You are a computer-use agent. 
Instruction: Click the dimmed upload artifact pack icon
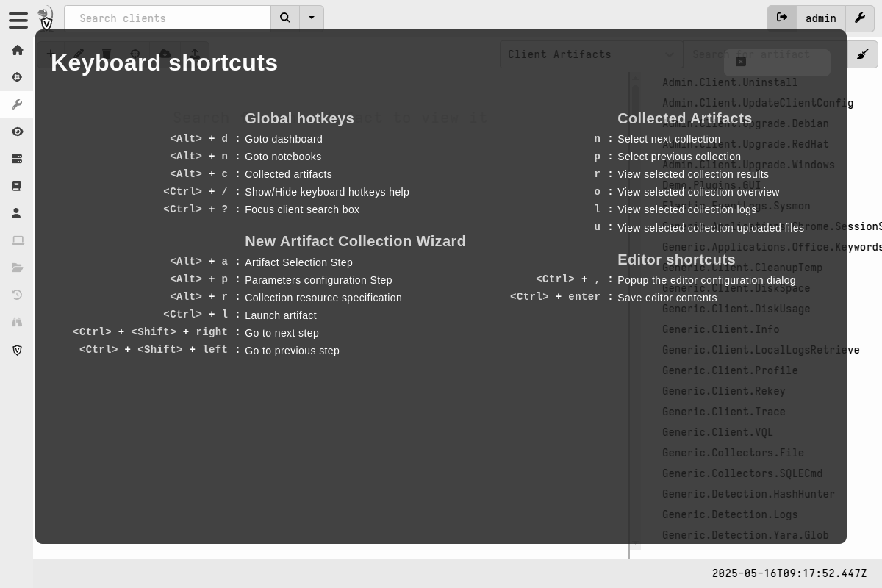[x=195, y=54]
